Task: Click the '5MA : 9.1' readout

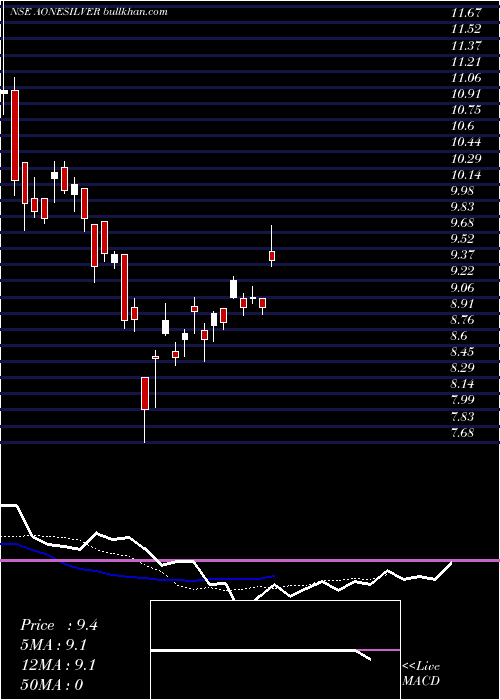Action: point(54,645)
